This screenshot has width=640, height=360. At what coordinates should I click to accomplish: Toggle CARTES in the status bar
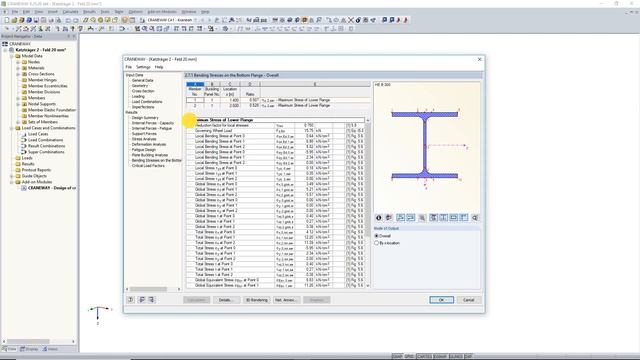pos(424,356)
